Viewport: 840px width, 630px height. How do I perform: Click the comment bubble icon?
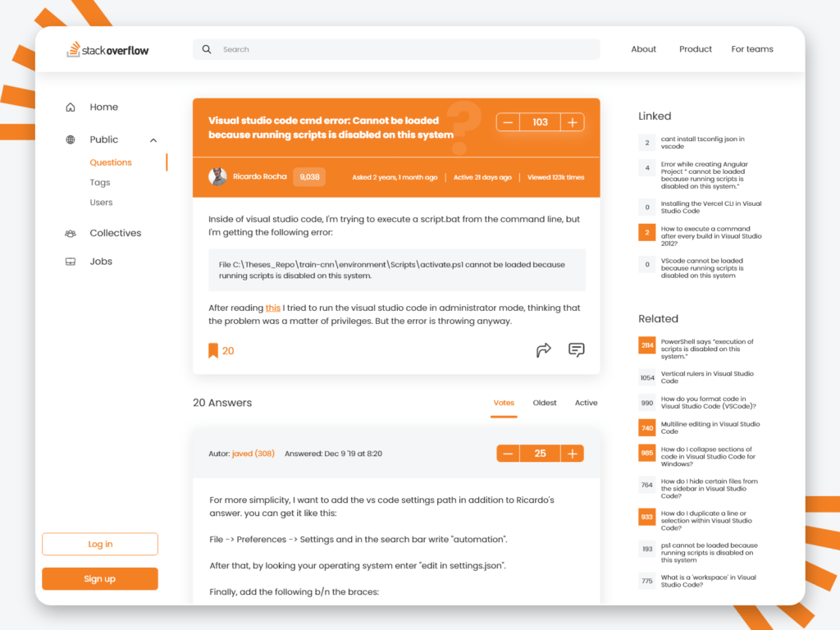point(577,349)
